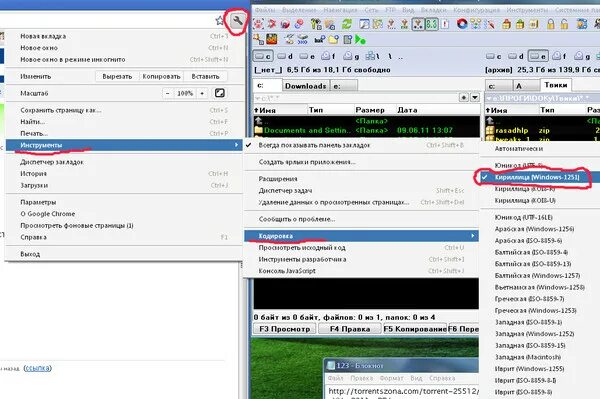Select drive f in the left panel
Screen dimensions: 600x399
tap(328, 56)
